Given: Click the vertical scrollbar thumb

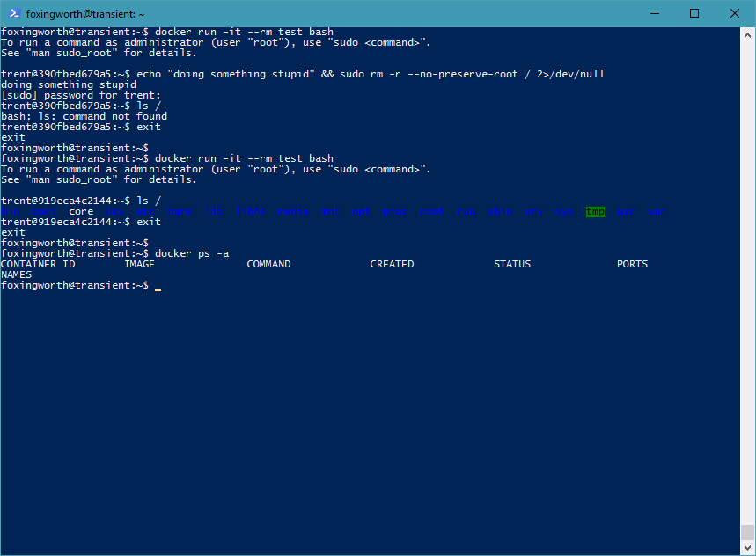Looking at the screenshot, I should pos(747,532).
